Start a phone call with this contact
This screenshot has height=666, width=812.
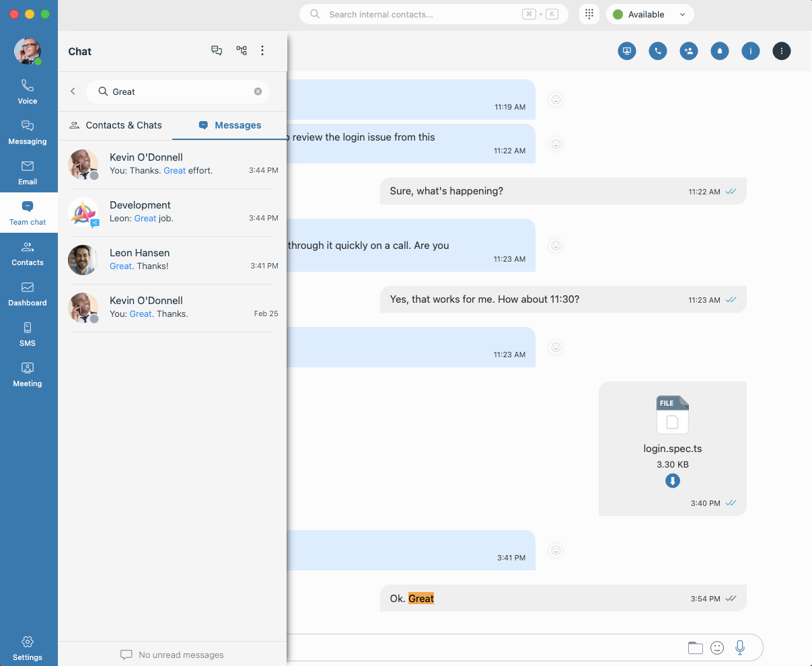click(657, 50)
